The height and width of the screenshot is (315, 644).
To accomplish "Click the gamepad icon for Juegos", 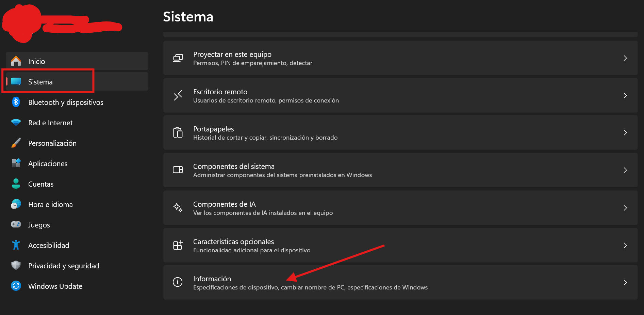I will click(16, 224).
